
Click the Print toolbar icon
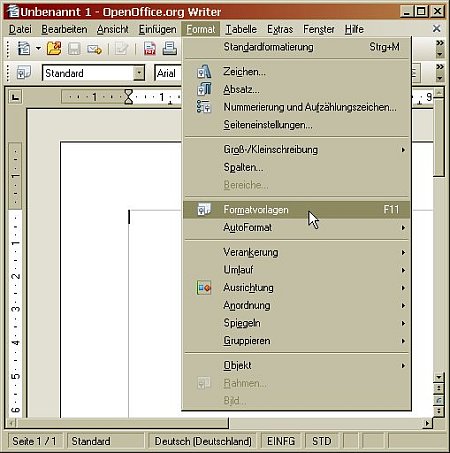170,49
